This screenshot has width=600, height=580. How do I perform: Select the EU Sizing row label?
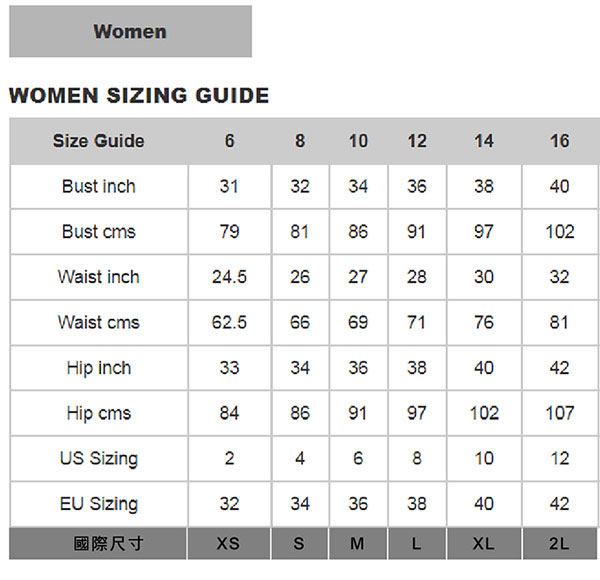(x=98, y=504)
